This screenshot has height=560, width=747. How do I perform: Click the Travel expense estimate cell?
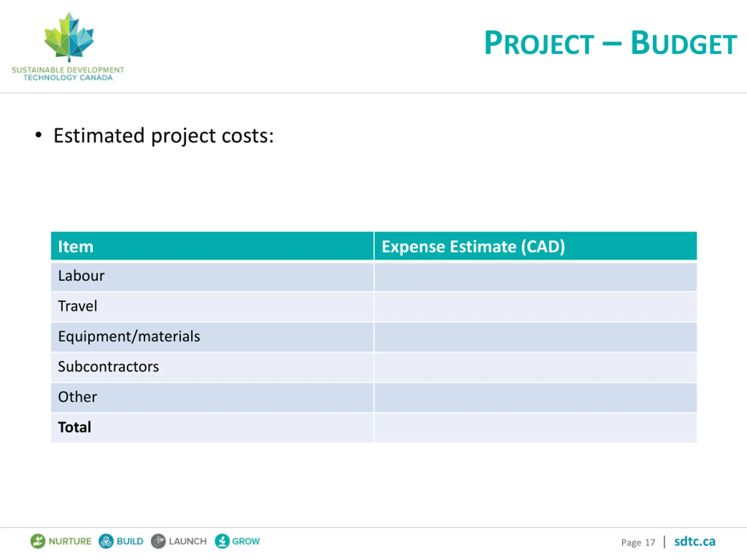tap(536, 307)
